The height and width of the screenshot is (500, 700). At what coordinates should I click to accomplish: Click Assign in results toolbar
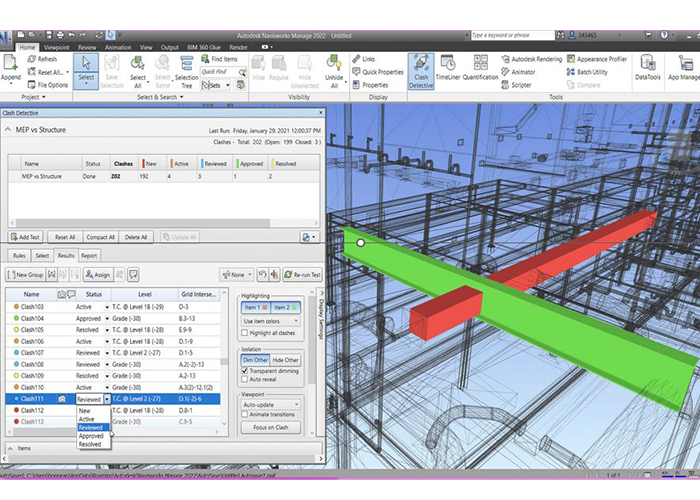[97, 275]
